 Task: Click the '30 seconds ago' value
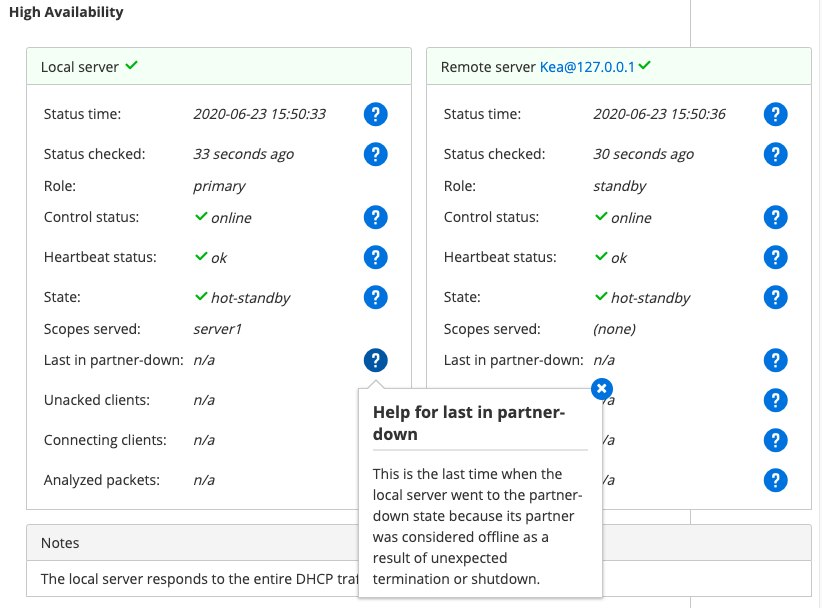pyautogui.click(x=644, y=154)
